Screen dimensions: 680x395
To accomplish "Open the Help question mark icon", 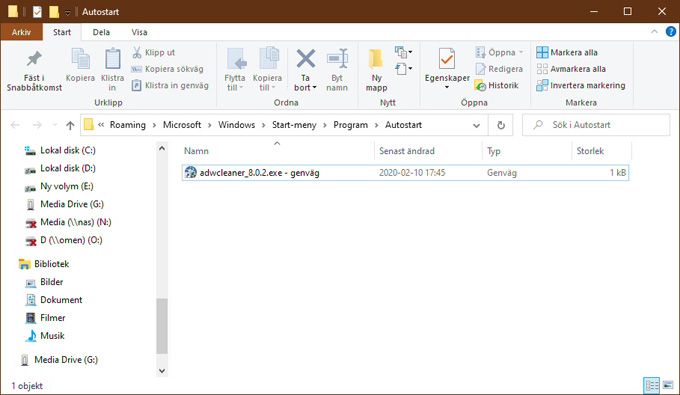I will coord(670,32).
